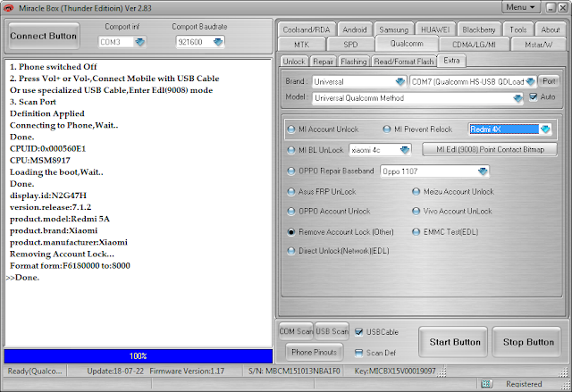Select the Qualcomm tab
Image resolution: width=572 pixels, height=392 pixels.
407,44
